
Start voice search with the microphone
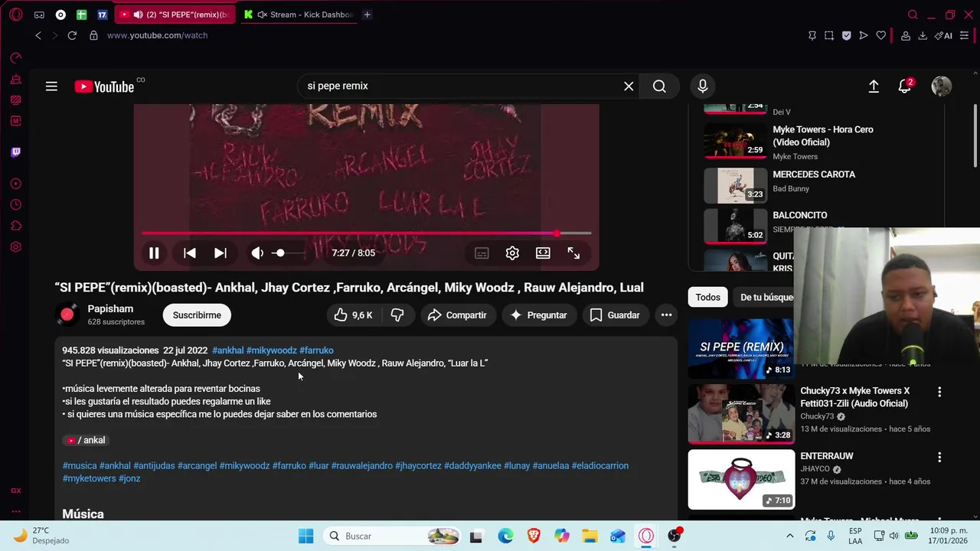[702, 86]
